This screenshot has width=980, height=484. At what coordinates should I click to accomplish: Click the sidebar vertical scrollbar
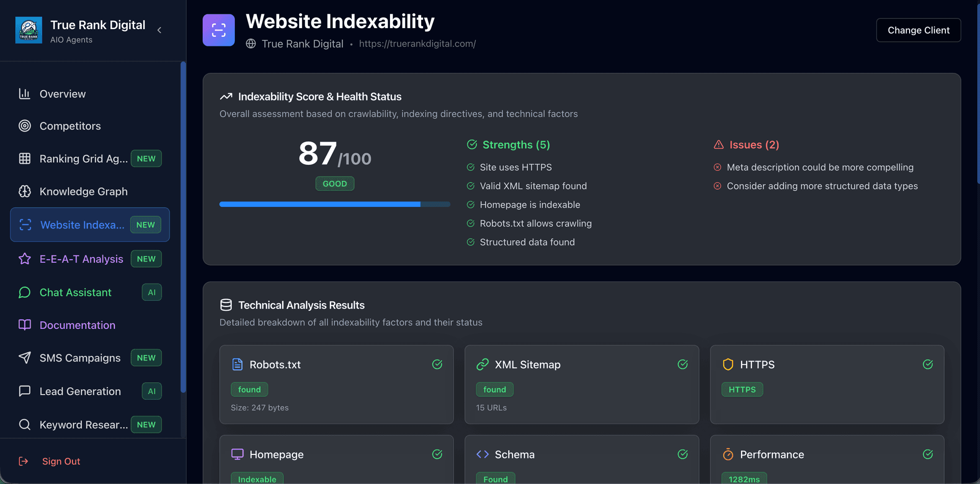[183, 227]
